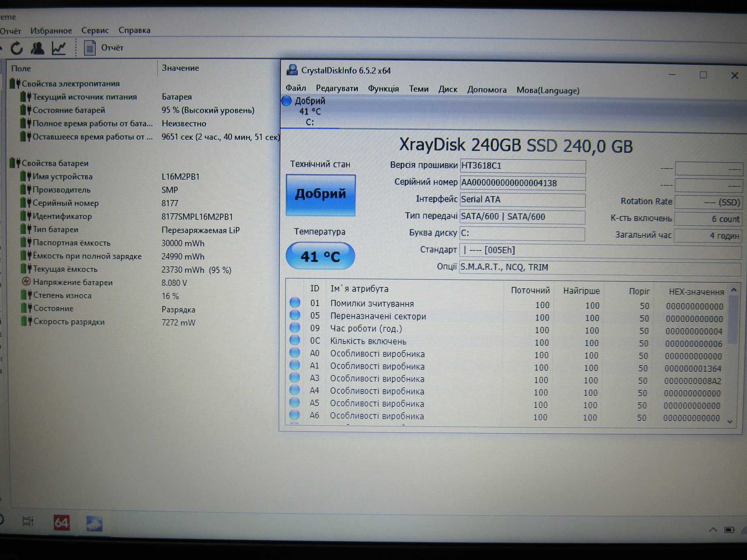The width and height of the screenshot is (747, 560).
Task: Open the Файл menu in CrystalDiskInfo
Action: (x=295, y=88)
